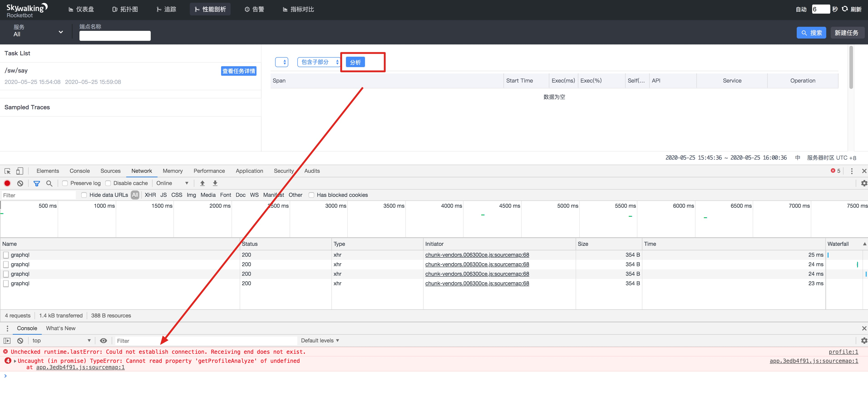Viewport: 868px width, 395px height.
Task: Click the import HAR upload arrow icon
Action: pyautogui.click(x=202, y=183)
